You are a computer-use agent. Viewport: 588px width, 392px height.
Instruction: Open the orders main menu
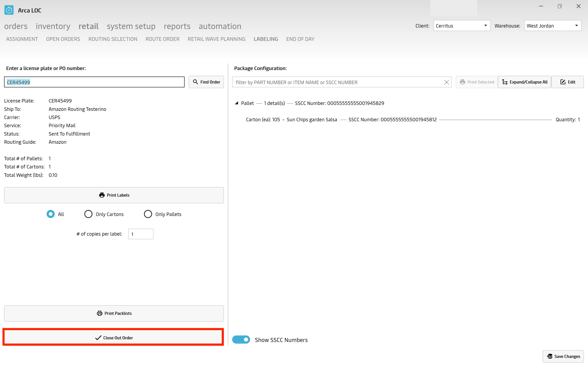tap(16, 26)
